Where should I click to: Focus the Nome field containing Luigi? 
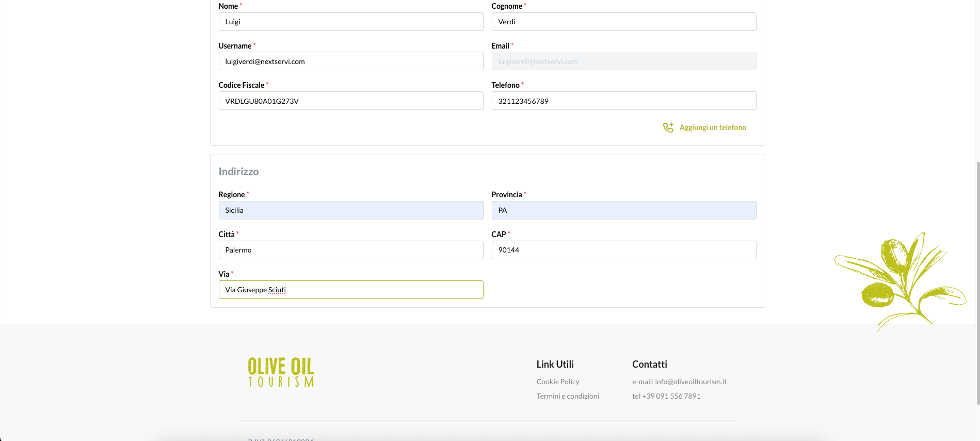(350, 22)
